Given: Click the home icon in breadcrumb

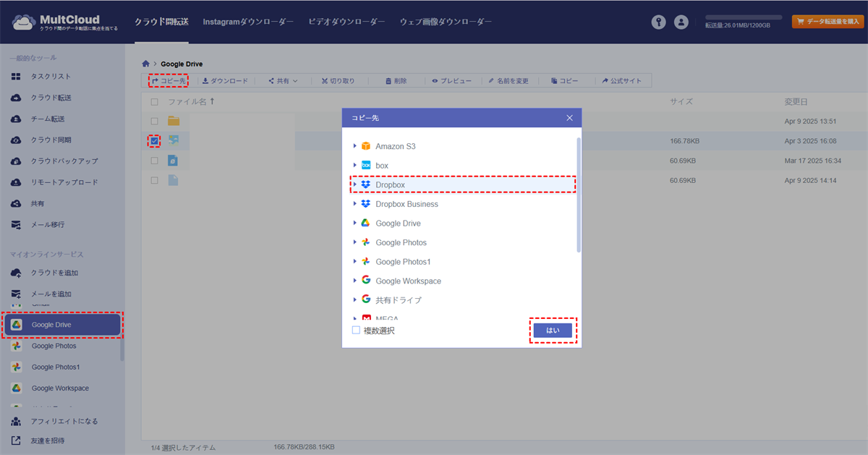Looking at the screenshot, I should point(146,64).
